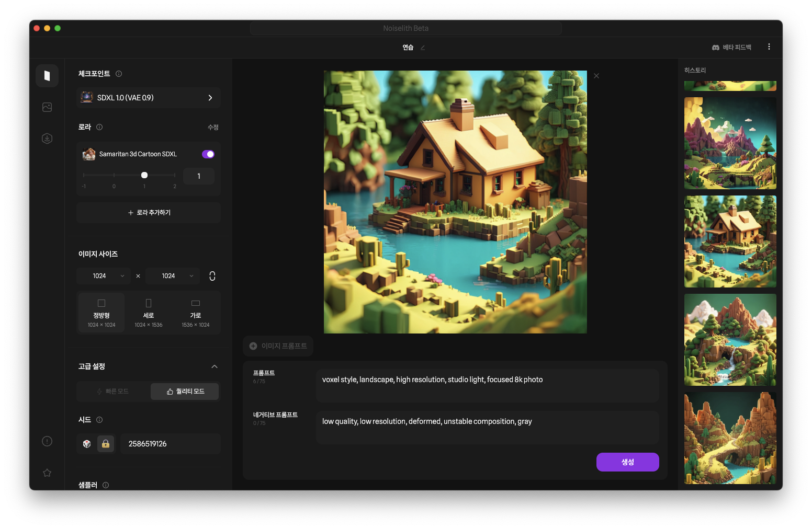Viewport: 812px width, 529px height.
Task: Disable the Samaritan 3d Cartoon SDXL LoRA
Action: [208, 154]
